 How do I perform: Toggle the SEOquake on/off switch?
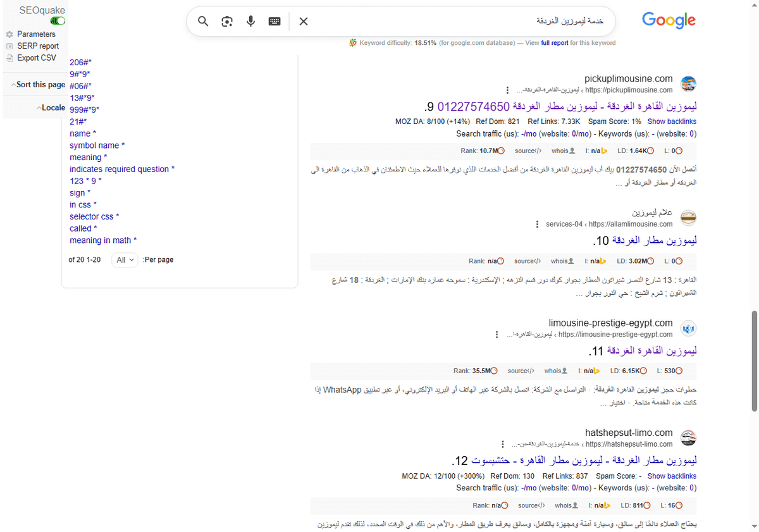pos(57,20)
